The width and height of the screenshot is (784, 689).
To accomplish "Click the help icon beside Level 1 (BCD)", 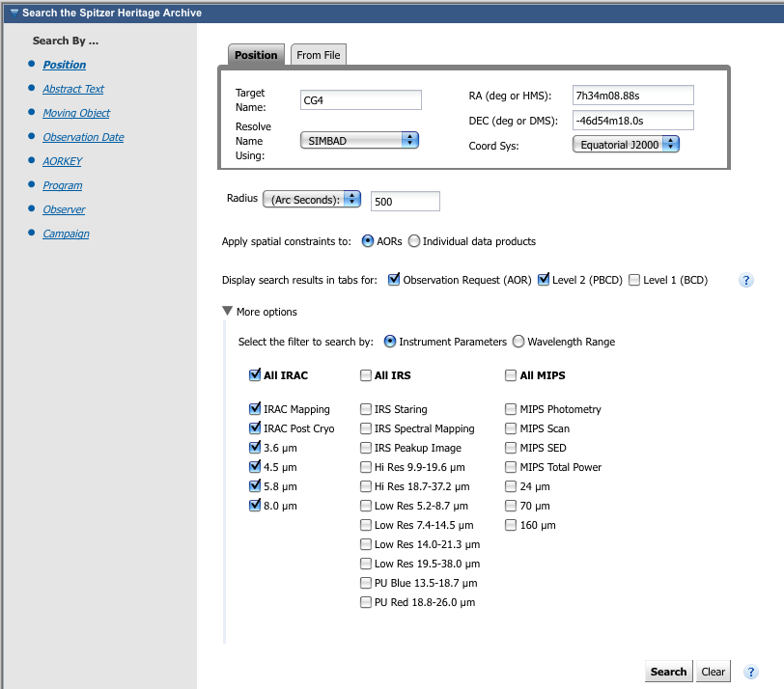I will click(745, 281).
